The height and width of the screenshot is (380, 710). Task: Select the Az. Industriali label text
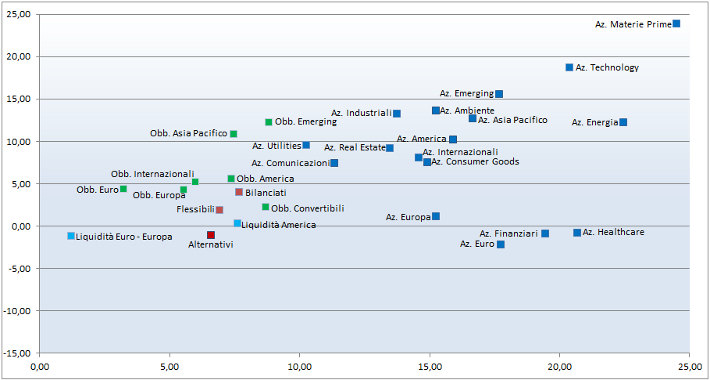tap(361, 113)
